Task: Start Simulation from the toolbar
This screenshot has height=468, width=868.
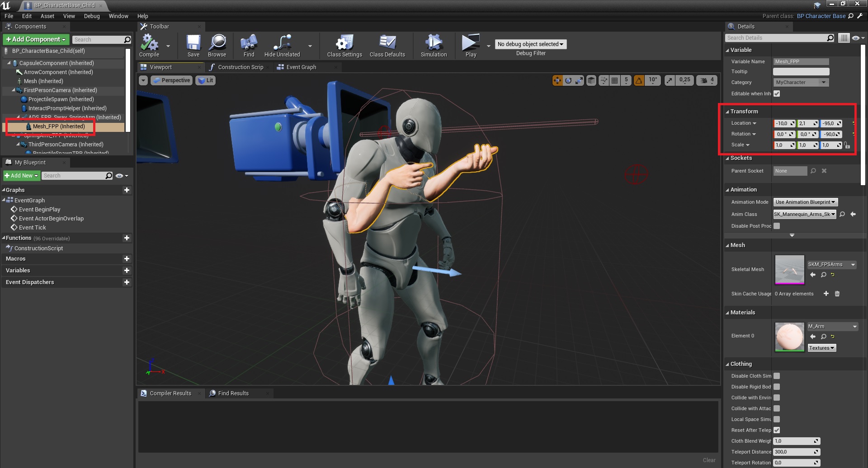Action: pos(433,44)
